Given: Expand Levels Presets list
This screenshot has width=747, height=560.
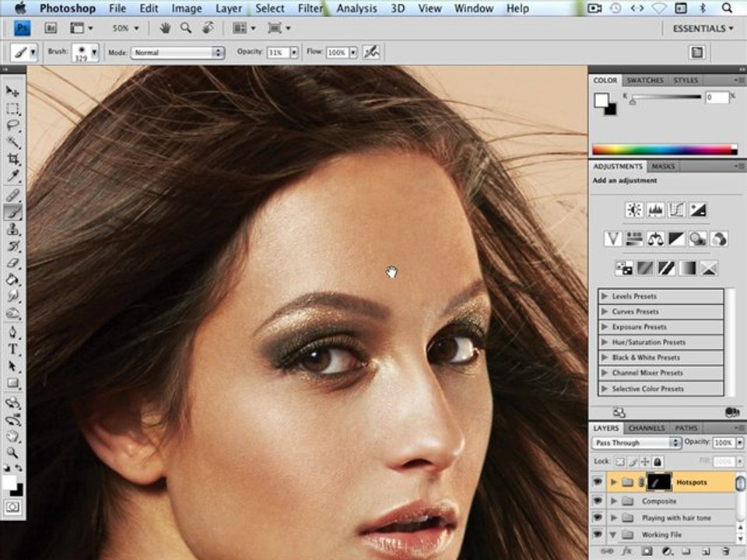Looking at the screenshot, I should point(605,296).
